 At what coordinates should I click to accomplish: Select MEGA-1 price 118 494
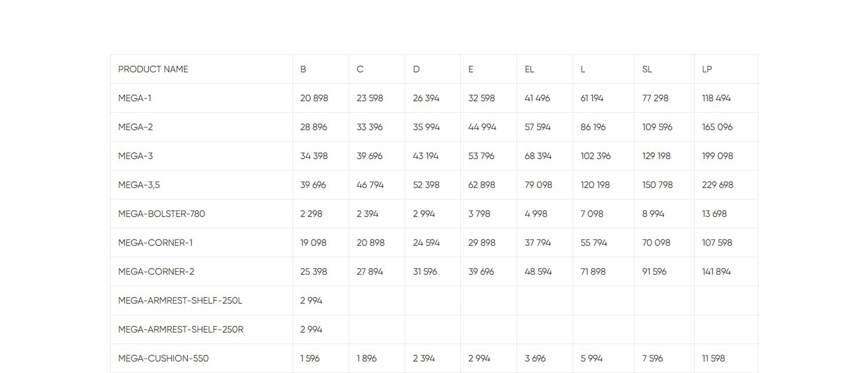coord(716,98)
